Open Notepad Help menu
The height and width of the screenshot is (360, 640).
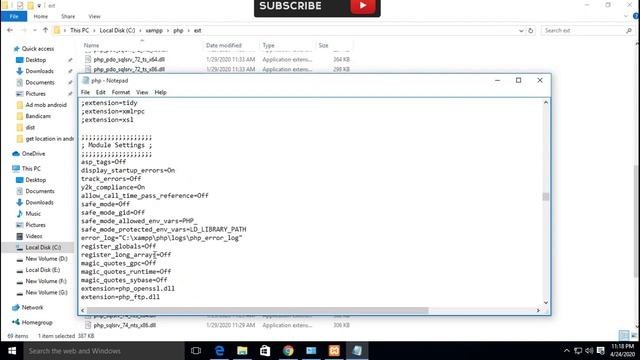click(x=160, y=92)
